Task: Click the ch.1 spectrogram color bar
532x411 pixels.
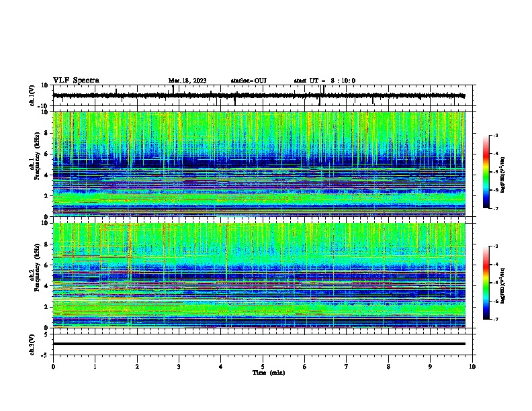Action: click(486, 172)
